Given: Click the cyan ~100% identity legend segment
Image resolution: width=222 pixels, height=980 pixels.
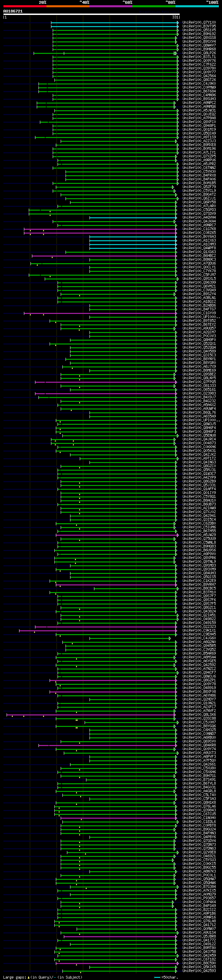Looking at the screenshot, I should [197, 6].
